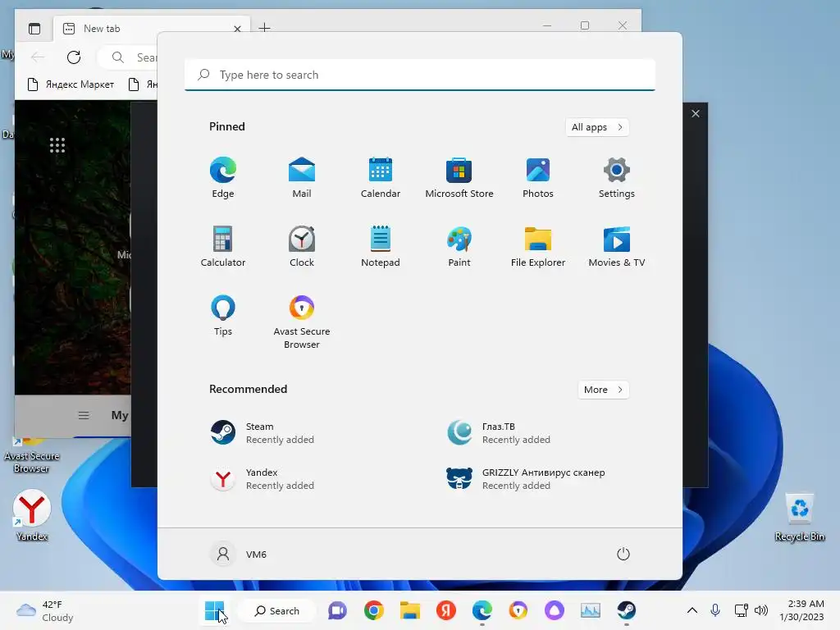Switch to Edge on the taskbar
840x630 pixels.
pos(482,610)
